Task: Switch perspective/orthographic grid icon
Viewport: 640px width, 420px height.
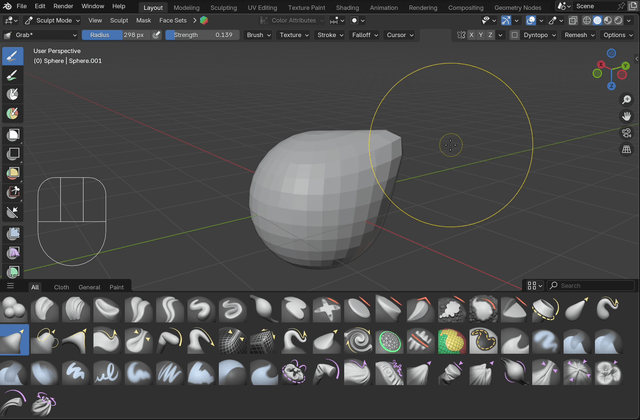Action: (x=626, y=149)
